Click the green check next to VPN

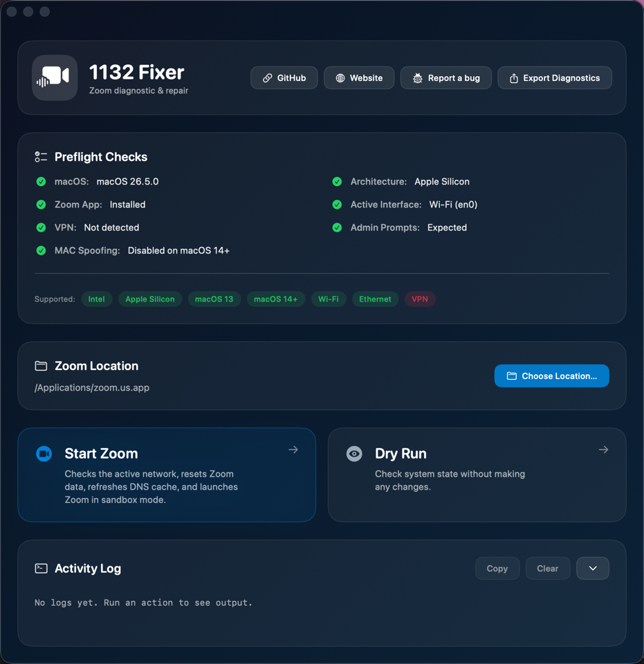(41, 228)
